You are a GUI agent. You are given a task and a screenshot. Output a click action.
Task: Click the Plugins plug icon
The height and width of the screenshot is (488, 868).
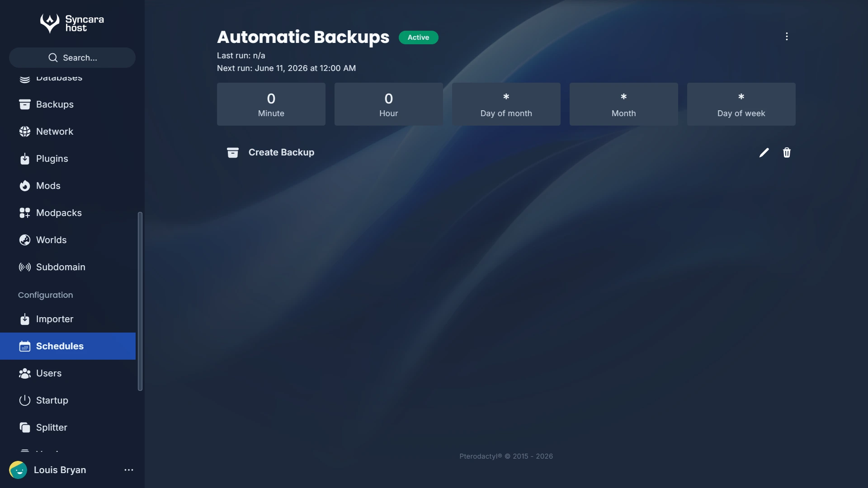pos(25,159)
